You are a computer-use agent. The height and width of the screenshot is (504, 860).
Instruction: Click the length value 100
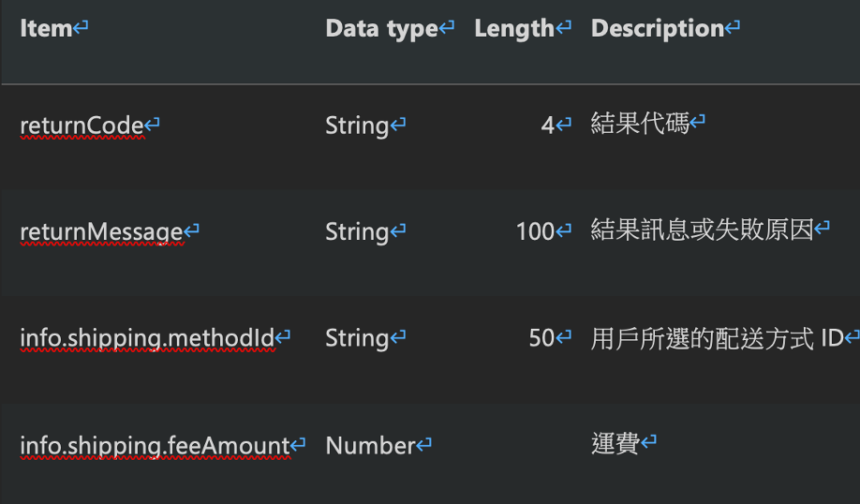[x=535, y=232]
